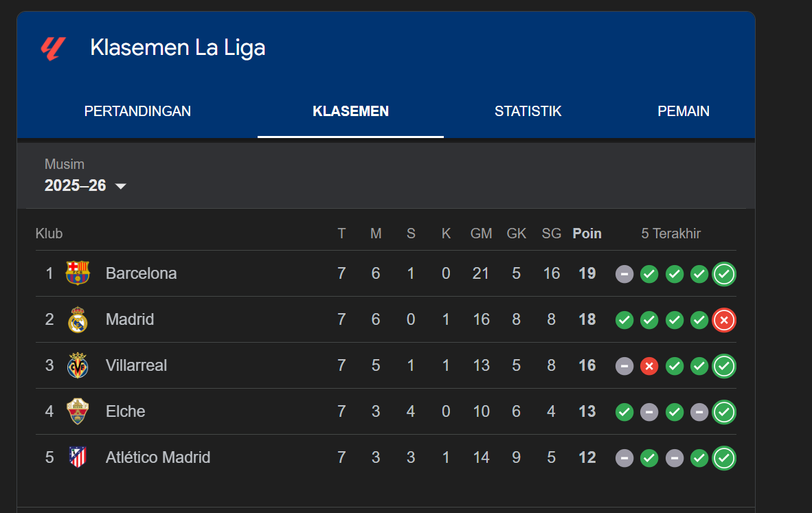Select the Pemain tab

683,111
